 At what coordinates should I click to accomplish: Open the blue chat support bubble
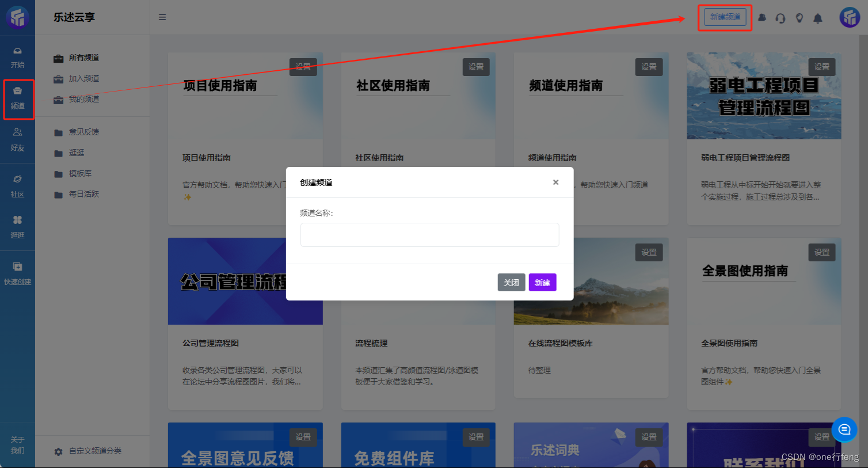pyautogui.click(x=844, y=429)
